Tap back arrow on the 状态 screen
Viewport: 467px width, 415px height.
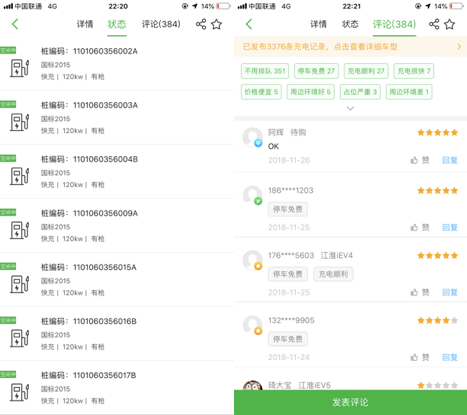click(15, 24)
